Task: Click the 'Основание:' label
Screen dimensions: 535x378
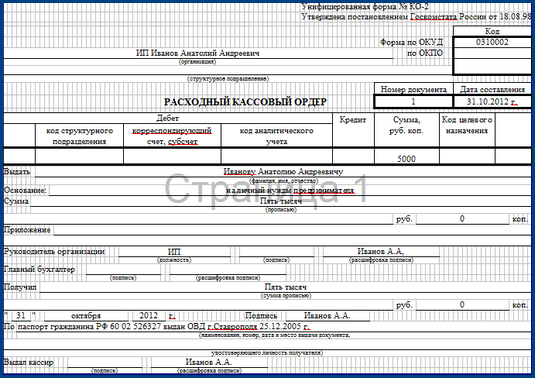Action: [x=25, y=190]
